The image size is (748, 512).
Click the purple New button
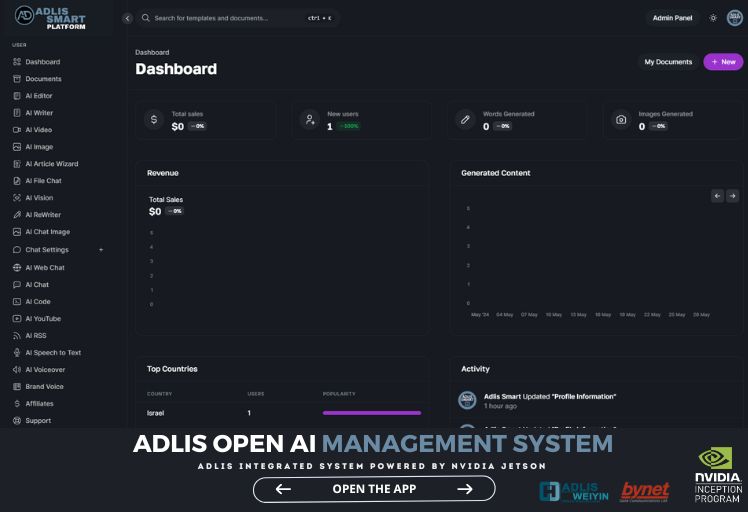723,62
